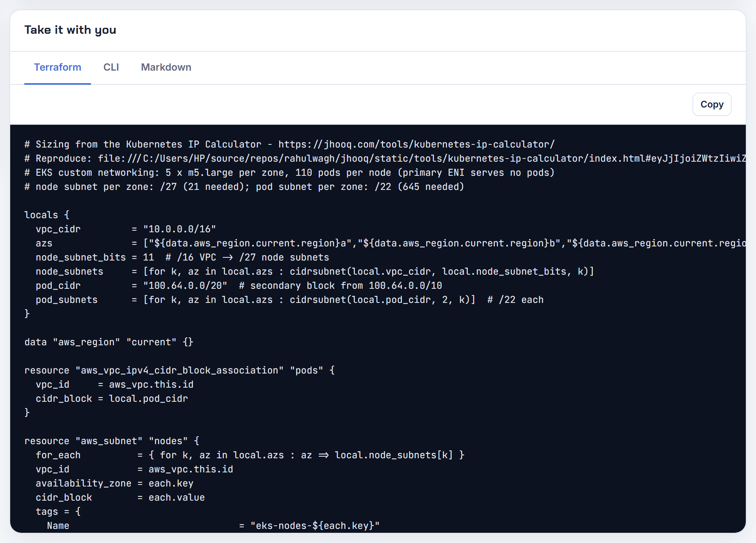This screenshot has height=543, width=756.
Task: Click the 'cidr_block = local.pod_cidr' line
Action: point(112,399)
